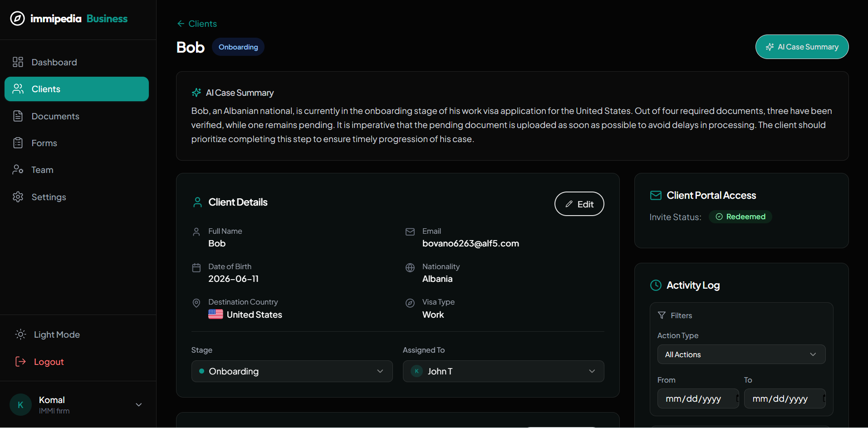Click the Dashboard grid icon
The height and width of the screenshot is (428, 868).
tap(18, 62)
